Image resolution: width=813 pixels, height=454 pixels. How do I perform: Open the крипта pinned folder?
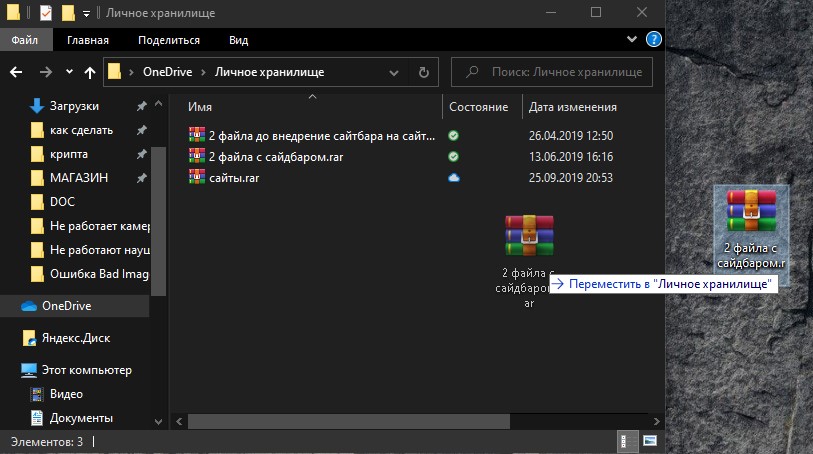(69, 154)
